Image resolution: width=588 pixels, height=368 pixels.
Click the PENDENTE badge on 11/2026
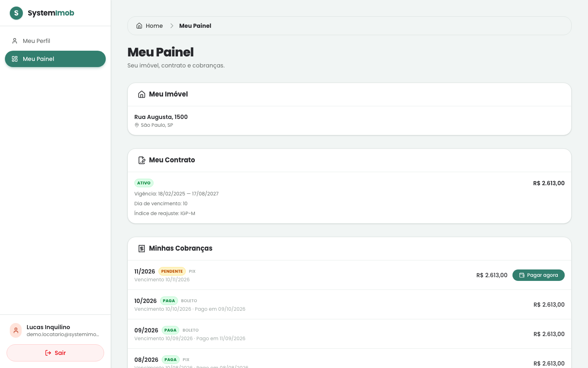coord(172,272)
